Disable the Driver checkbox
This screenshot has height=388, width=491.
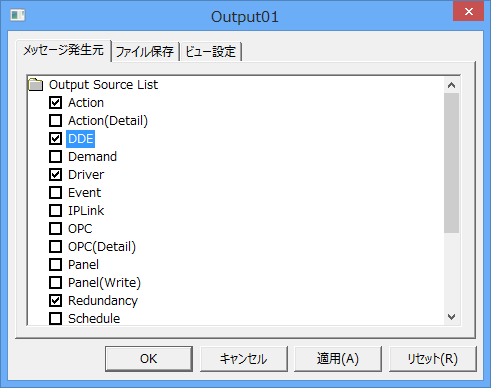tap(55, 175)
